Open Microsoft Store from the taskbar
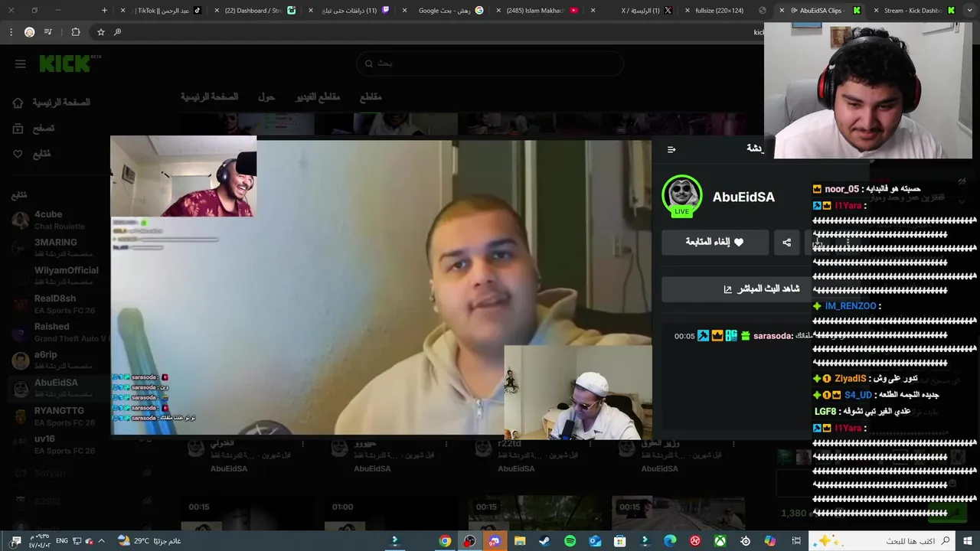This screenshot has width=980, height=551. 619,541
